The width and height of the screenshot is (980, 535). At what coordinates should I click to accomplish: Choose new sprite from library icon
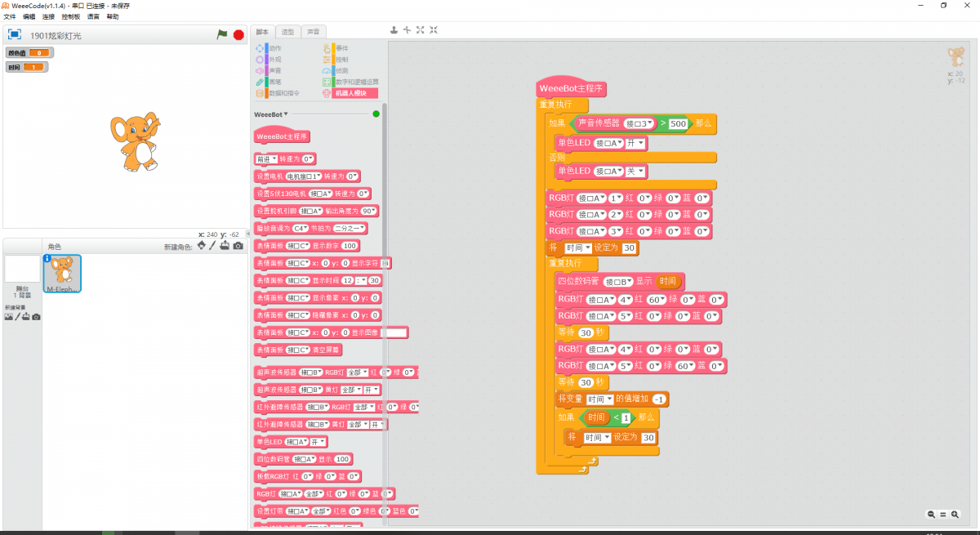coord(202,246)
